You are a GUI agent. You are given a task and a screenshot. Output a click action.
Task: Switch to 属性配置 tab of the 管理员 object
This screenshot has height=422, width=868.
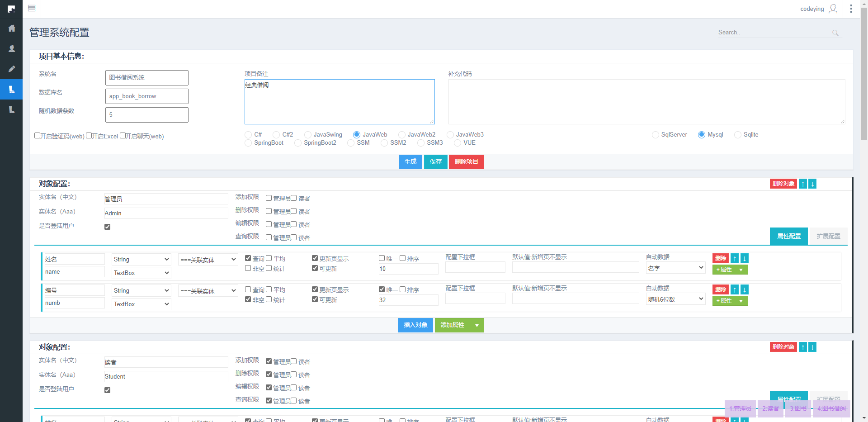click(789, 236)
